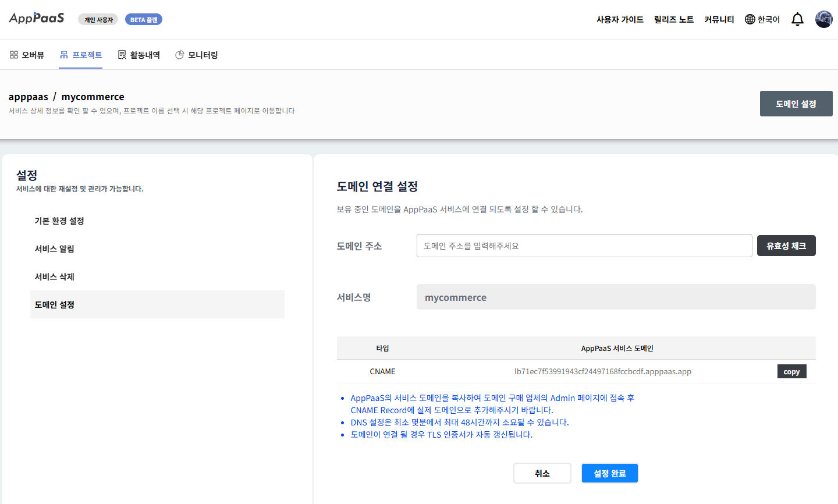The height and width of the screenshot is (504, 838).
Task: Click the Overview grid icon
Action: pyautogui.click(x=14, y=55)
